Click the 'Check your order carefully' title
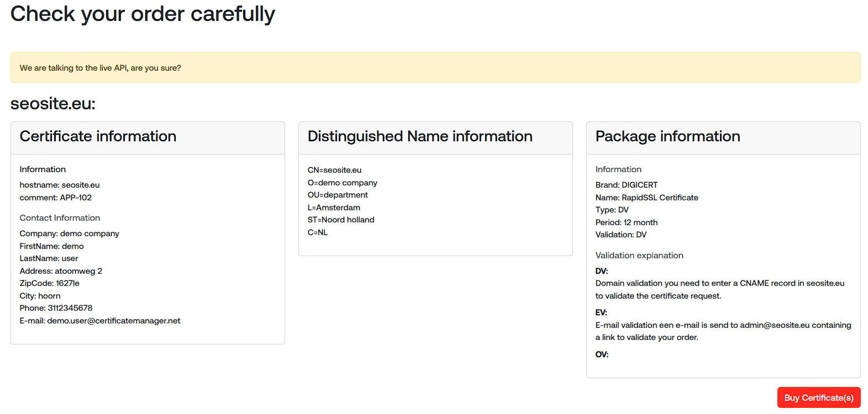 (143, 14)
